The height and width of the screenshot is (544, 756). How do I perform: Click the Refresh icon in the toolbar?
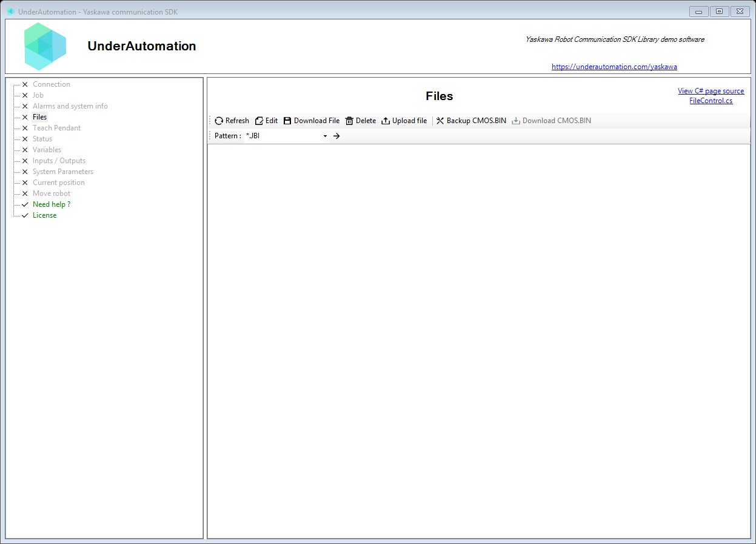click(219, 121)
